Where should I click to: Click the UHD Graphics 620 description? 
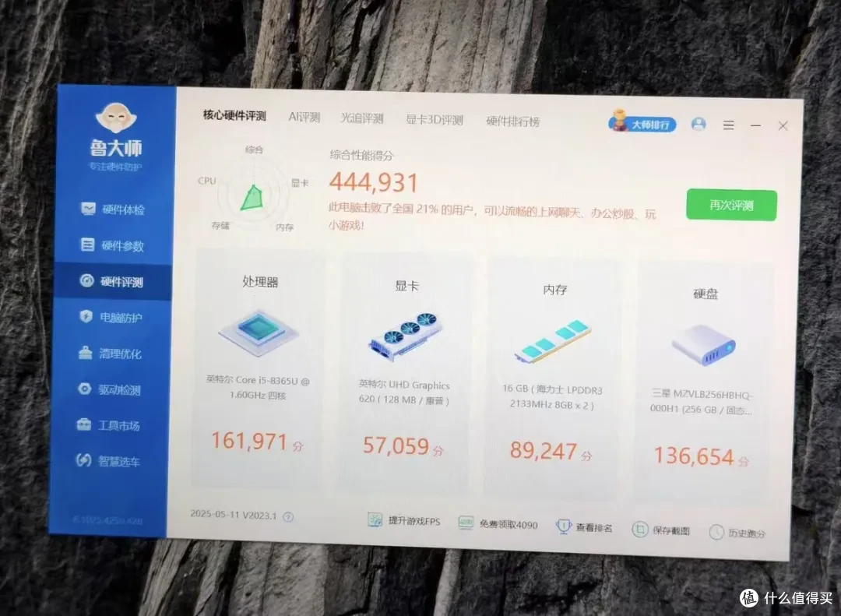[x=404, y=392]
